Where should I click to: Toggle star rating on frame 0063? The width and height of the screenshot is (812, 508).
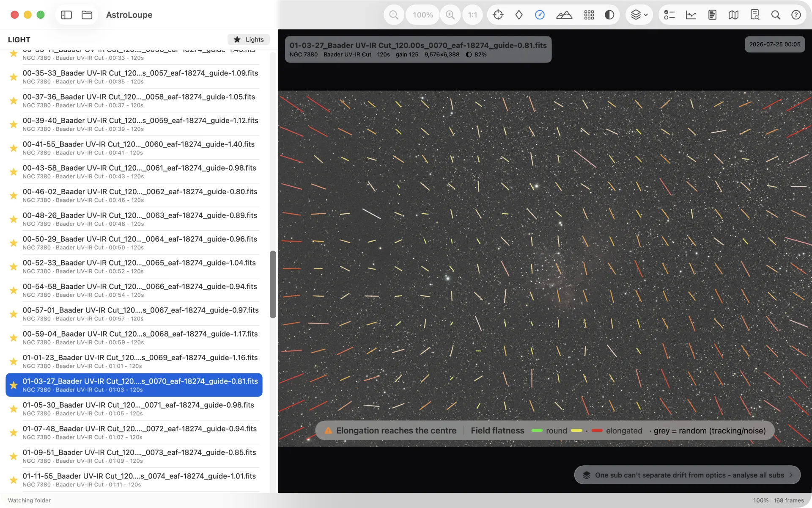14,219
